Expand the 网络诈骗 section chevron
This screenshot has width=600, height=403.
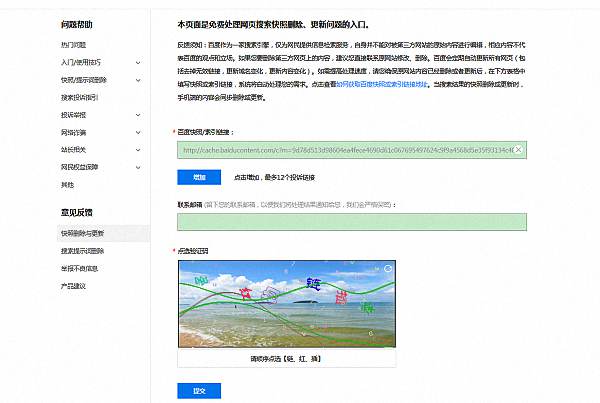pyautogui.click(x=138, y=132)
